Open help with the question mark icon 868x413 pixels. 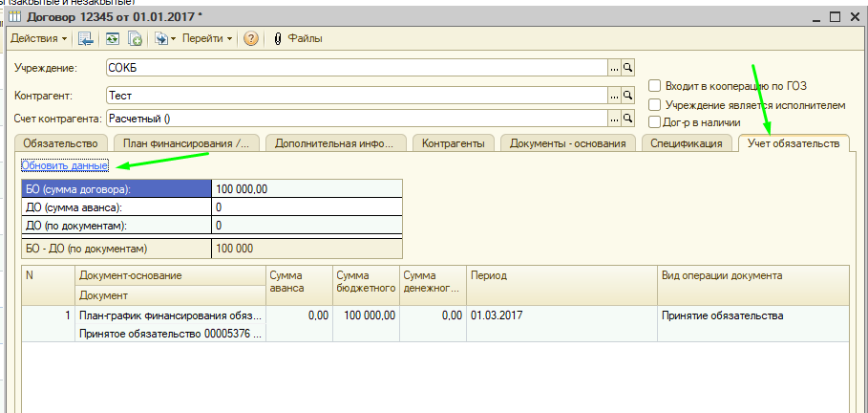(x=251, y=38)
